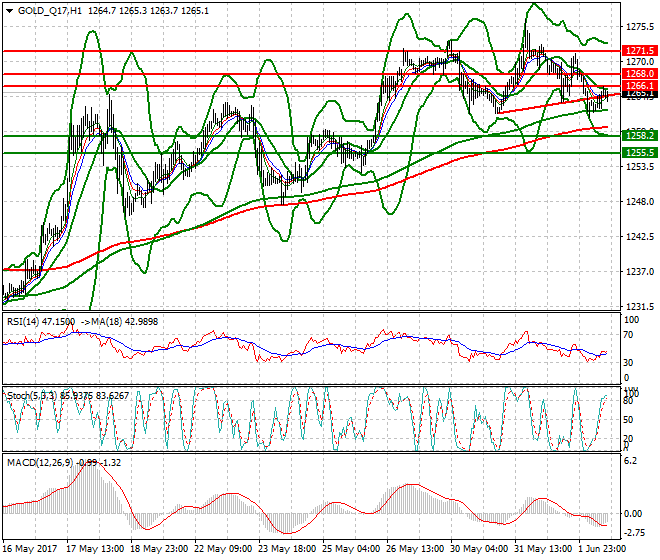Click the 26 May 13:00 time label
This screenshot has width=660, height=560.
(x=415, y=549)
